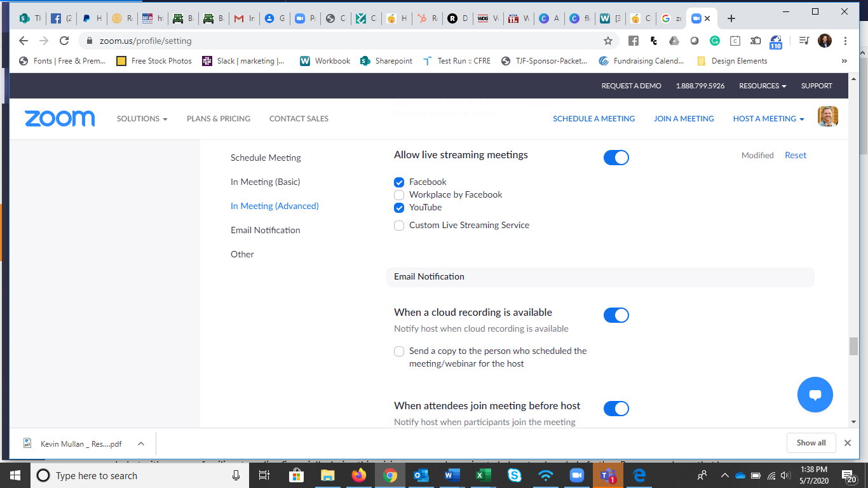Image resolution: width=868 pixels, height=488 pixels.
Task: Open Plans & Pricing page
Action: point(219,119)
